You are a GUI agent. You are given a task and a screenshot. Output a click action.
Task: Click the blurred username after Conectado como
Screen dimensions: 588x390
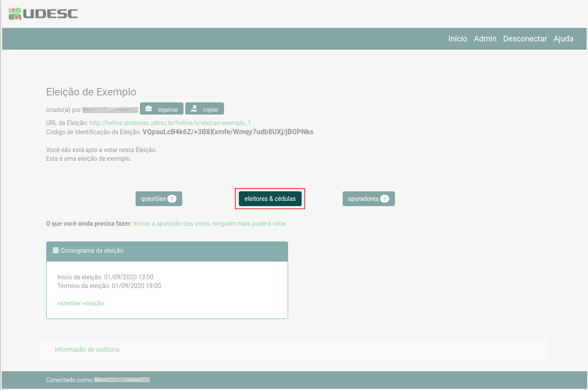point(122,380)
